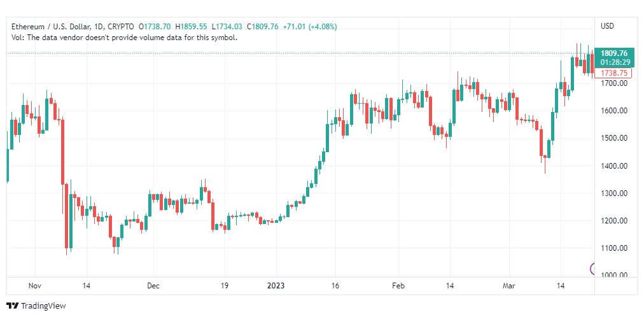
Task: Click the Nov label on the date axis
Action: (x=35, y=286)
